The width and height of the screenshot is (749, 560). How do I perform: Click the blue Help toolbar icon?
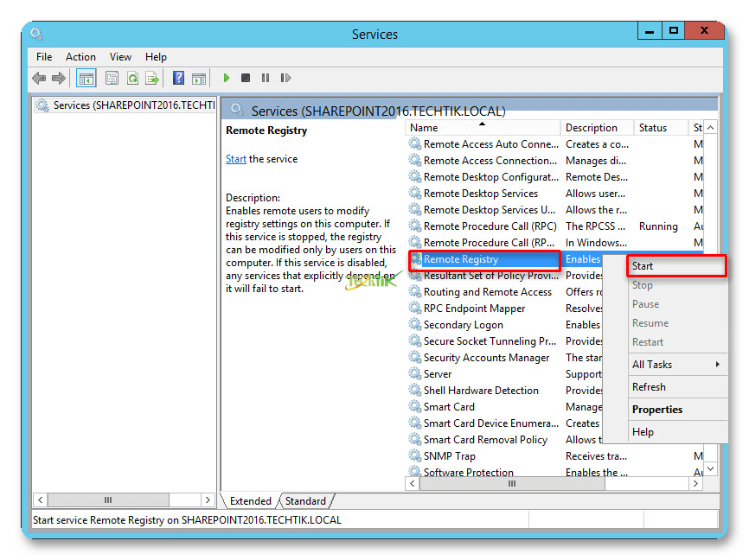[x=178, y=79]
